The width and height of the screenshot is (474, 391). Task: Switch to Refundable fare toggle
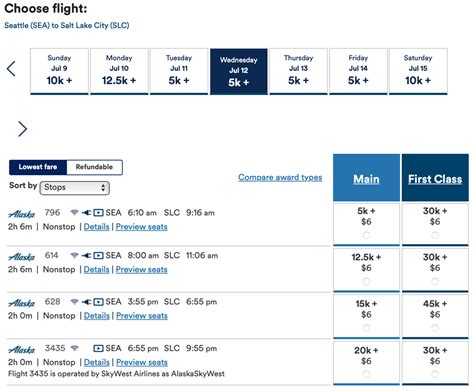click(94, 167)
